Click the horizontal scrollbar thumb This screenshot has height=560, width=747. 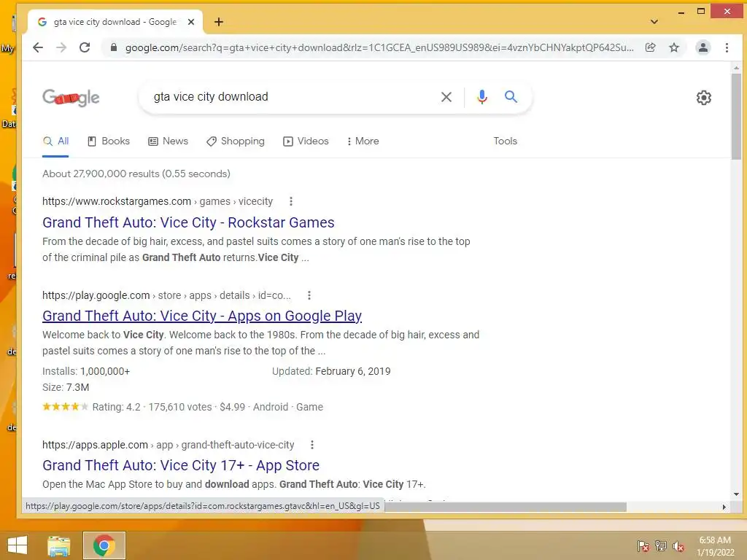505,507
